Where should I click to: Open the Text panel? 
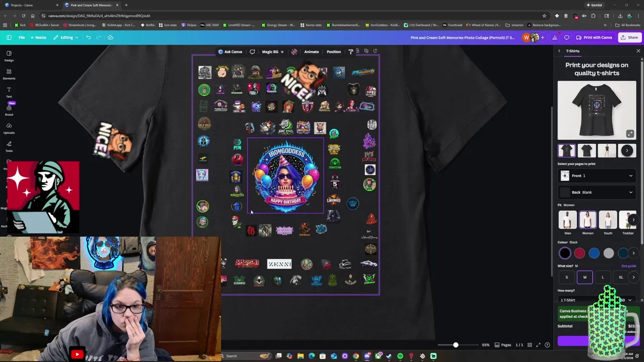(9, 92)
